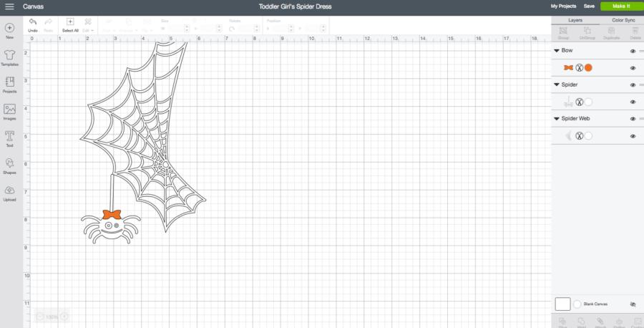Viewport: 644px width, 328px height.
Task: Create a New project from sidebar
Action: click(x=9, y=31)
